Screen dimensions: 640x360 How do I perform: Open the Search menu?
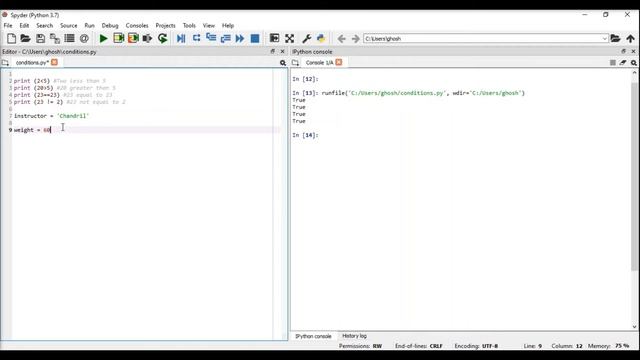(44, 25)
